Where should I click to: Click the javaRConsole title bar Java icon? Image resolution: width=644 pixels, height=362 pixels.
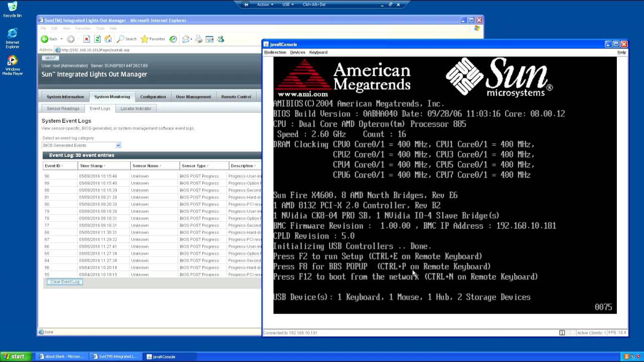point(267,44)
